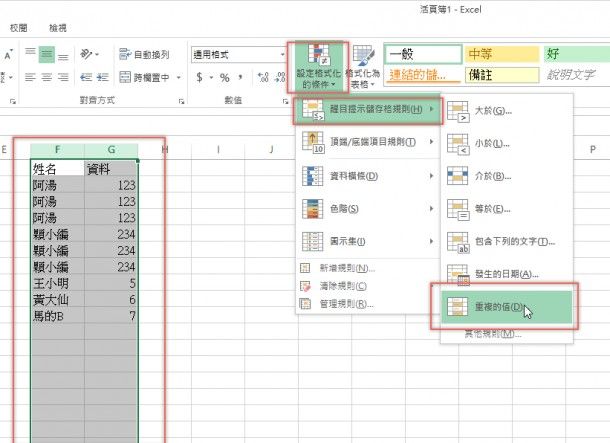This screenshot has height=443, width=610.
Task: Apply comma style format
Action: [x=241, y=77]
